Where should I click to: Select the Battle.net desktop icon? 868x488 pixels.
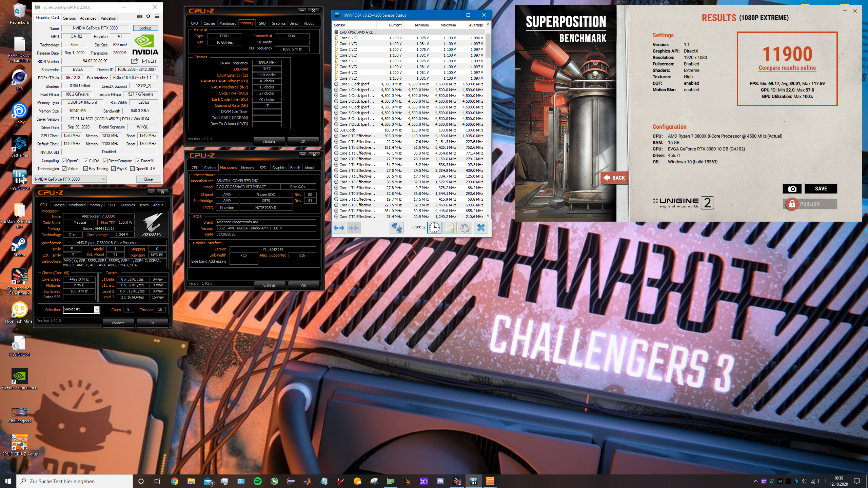[19, 147]
